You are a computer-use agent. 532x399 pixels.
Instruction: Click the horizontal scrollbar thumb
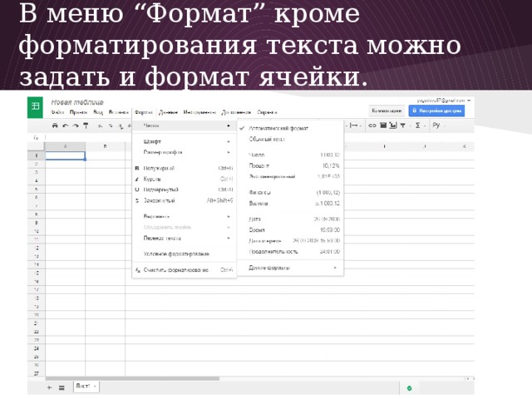click(x=132, y=379)
